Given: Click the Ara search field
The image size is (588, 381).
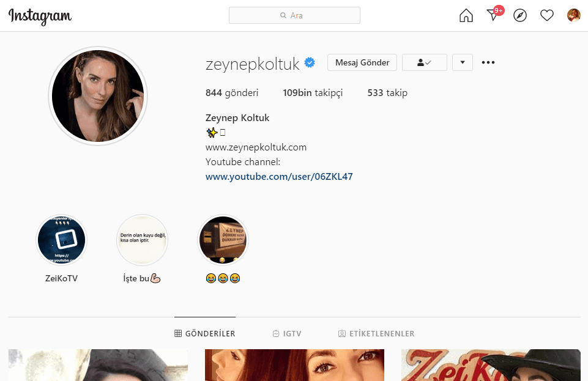Looking at the screenshot, I should pyautogui.click(x=294, y=15).
